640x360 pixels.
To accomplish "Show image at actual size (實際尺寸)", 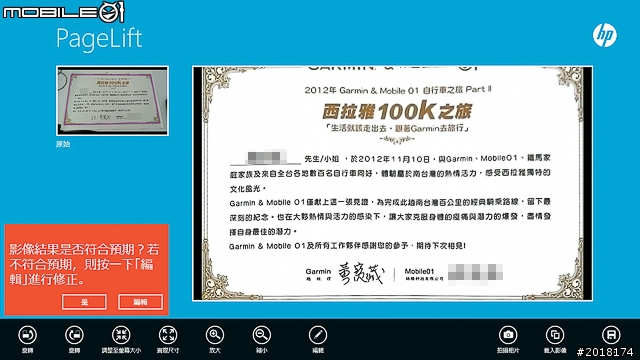I will (x=168, y=335).
